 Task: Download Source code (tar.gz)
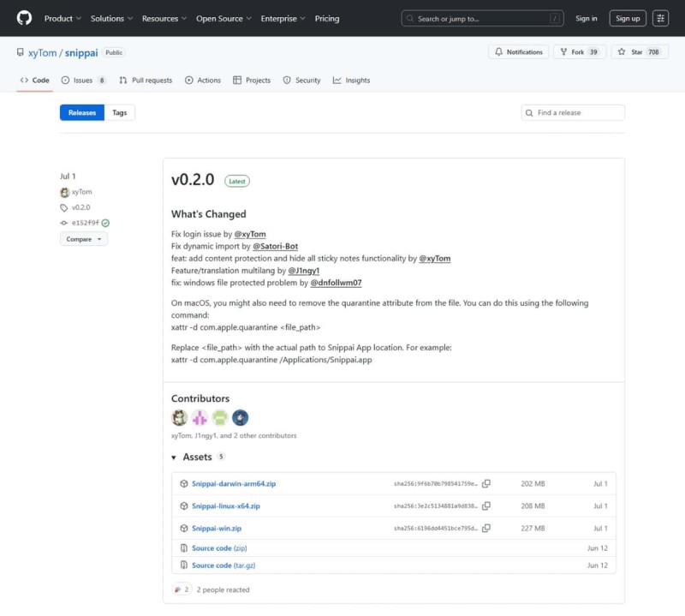click(x=223, y=565)
